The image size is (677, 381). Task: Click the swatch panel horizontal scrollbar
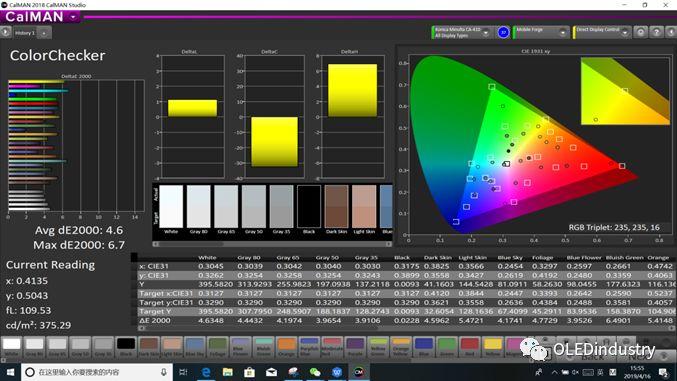click(272, 244)
